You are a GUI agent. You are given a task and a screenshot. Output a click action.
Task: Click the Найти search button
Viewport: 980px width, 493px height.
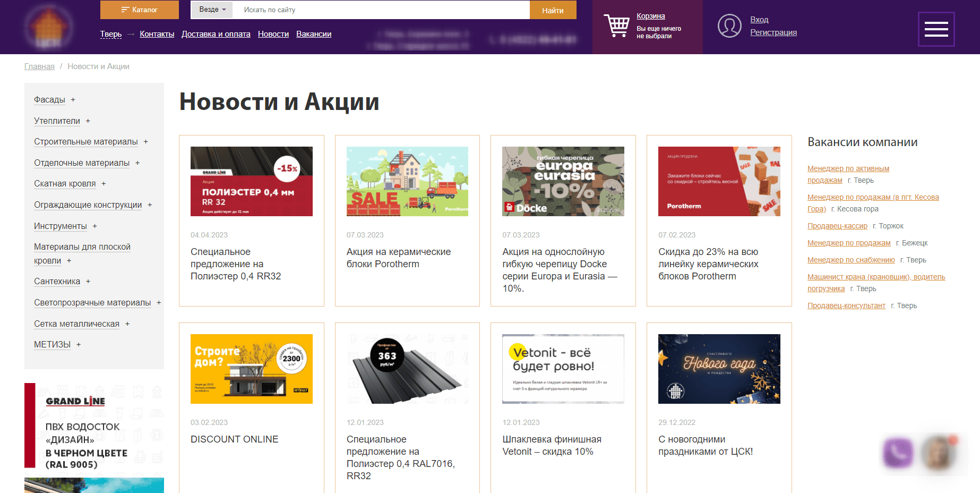pos(553,10)
